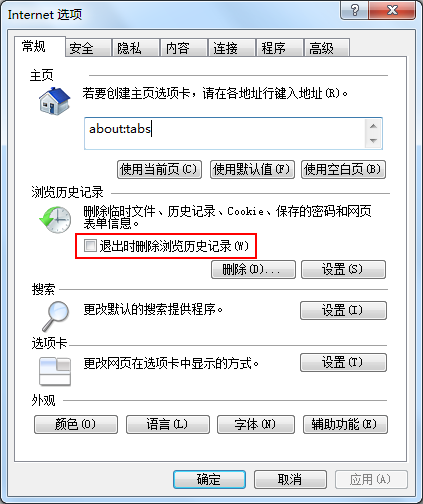Enable 退出时删除浏览历史记录 checkbox
This screenshot has width=423, height=504.
point(90,246)
